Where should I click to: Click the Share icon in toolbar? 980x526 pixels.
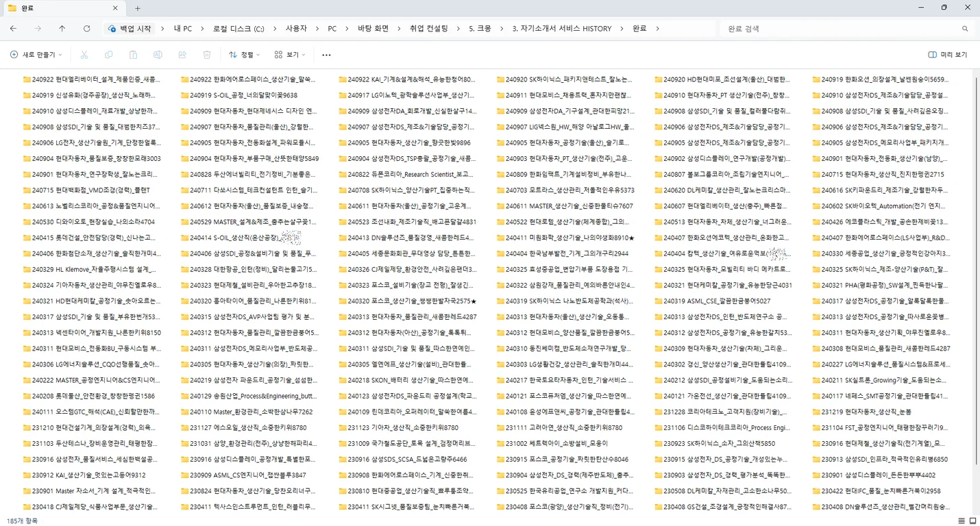pyautogui.click(x=182, y=55)
